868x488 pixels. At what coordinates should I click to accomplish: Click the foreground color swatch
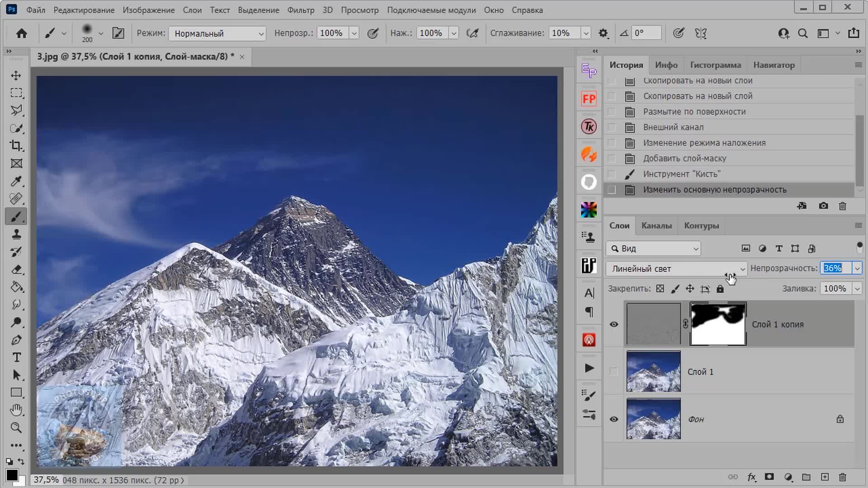12,475
